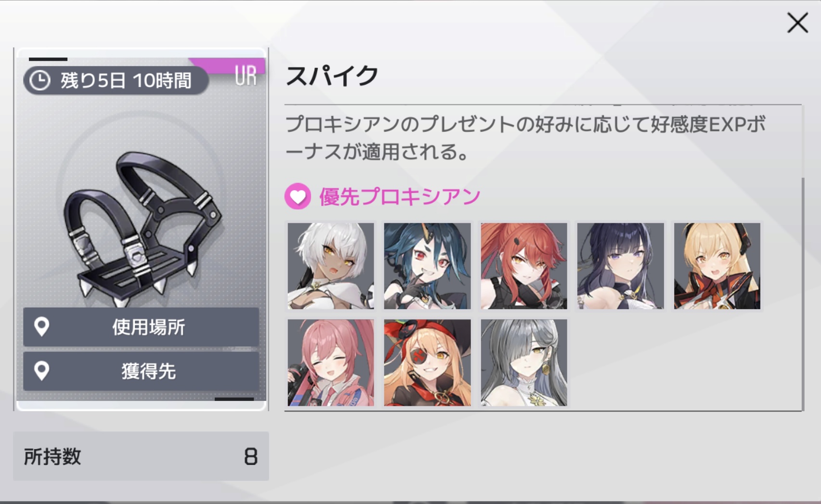
Task: Open the 使用場所 button
Action: [141, 327]
